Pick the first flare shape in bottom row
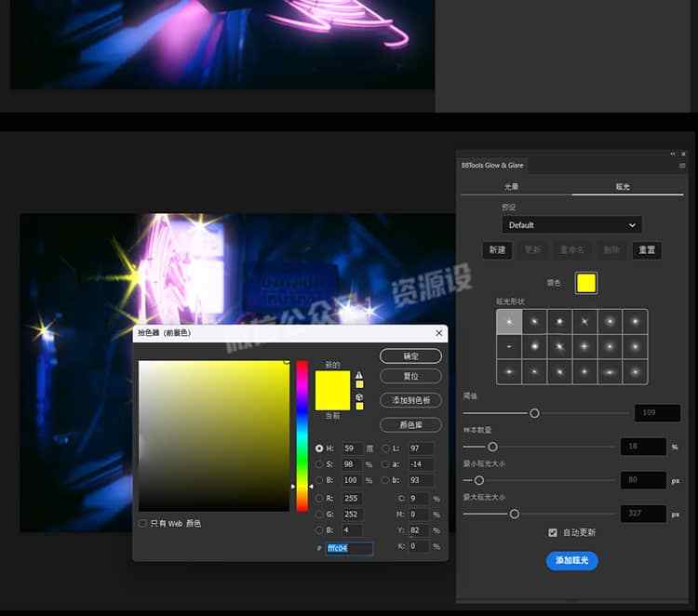 509,371
